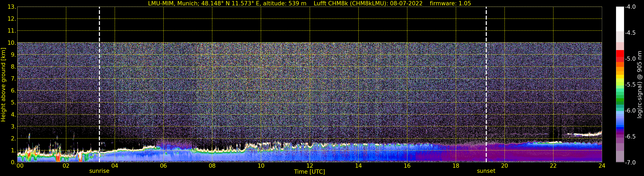
Task: Click the 'sunset' label below the time axis
Action: (x=486, y=171)
